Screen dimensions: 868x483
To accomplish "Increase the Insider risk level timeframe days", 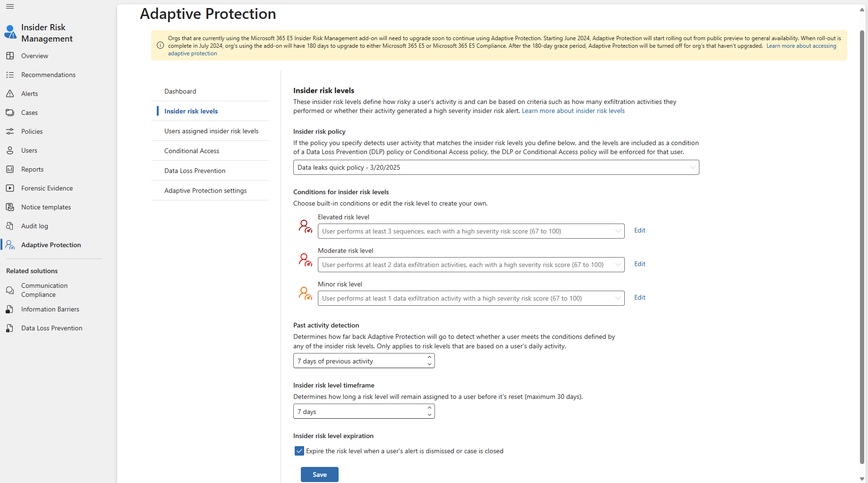I will (429, 408).
